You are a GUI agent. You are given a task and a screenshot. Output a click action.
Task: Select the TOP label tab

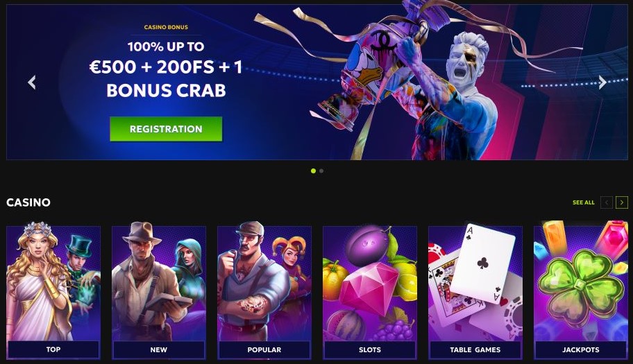tap(53, 349)
